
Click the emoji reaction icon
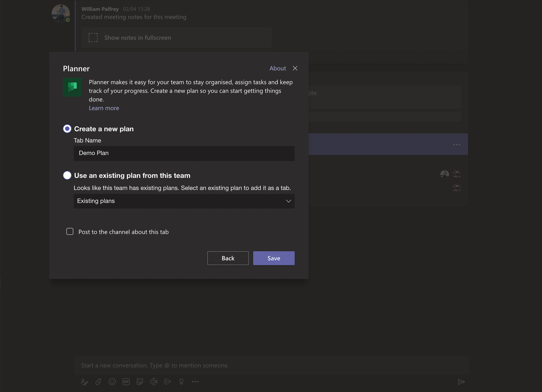[x=112, y=381]
